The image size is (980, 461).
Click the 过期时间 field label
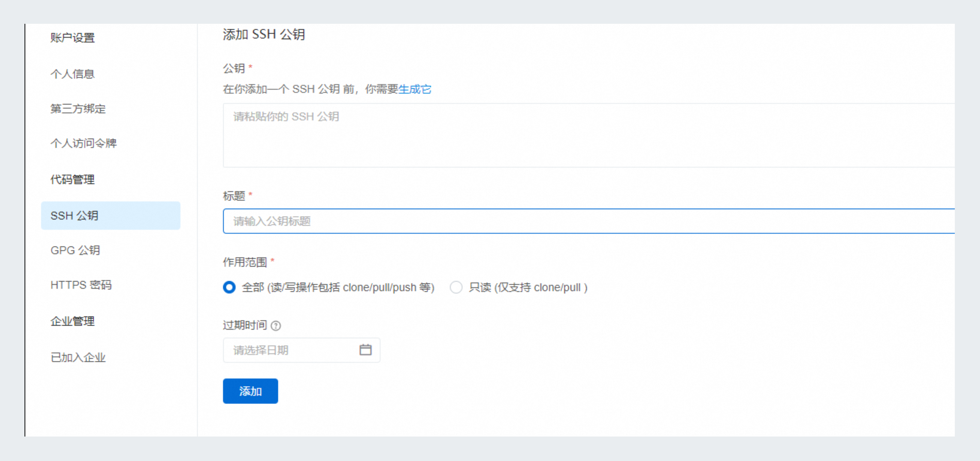[245, 325]
